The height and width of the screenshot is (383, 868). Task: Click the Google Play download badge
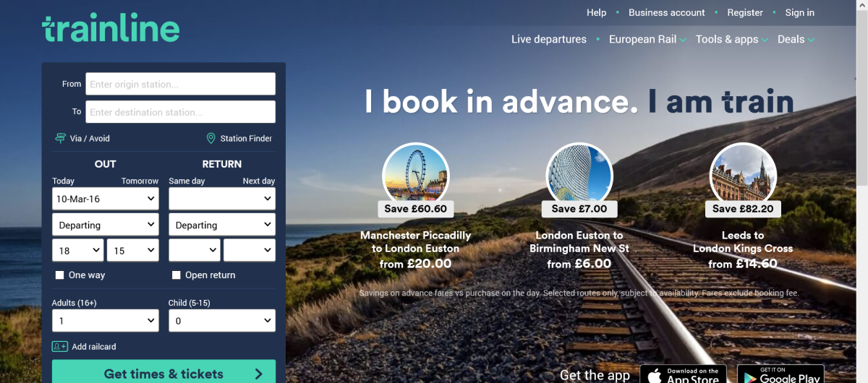pyautogui.click(x=780, y=375)
